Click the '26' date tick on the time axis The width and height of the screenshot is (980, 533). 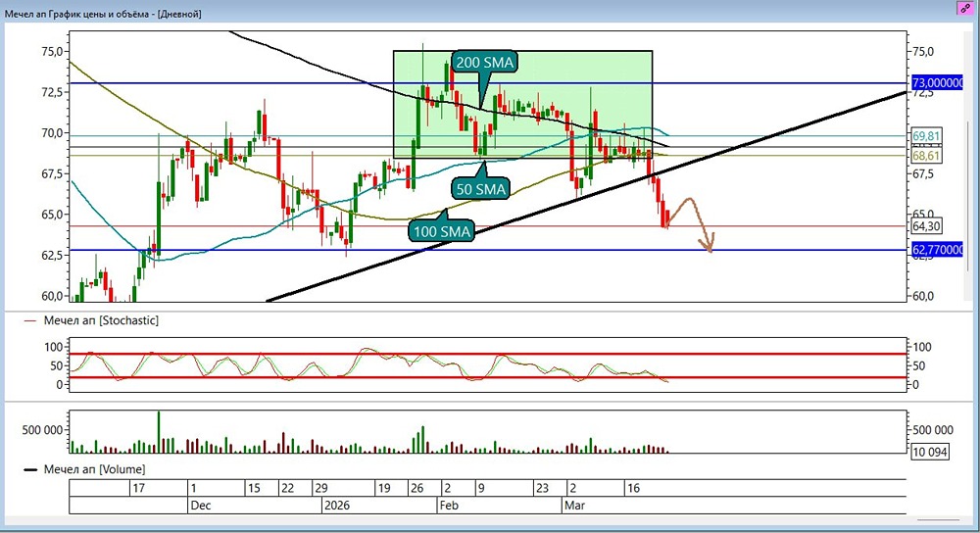click(x=416, y=488)
